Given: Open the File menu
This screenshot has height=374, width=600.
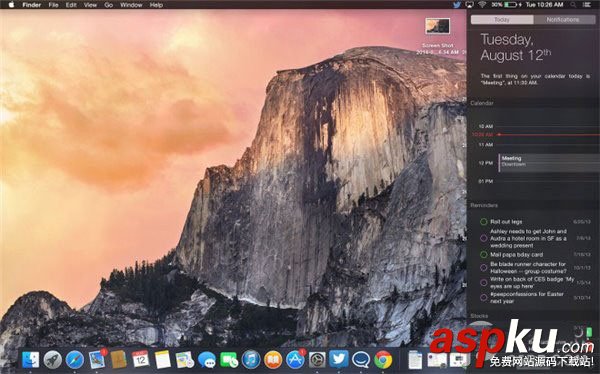Looking at the screenshot, I should point(54,5).
